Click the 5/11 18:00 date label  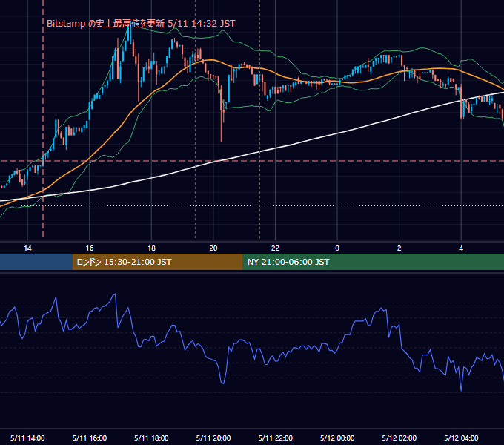[x=151, y=438]
